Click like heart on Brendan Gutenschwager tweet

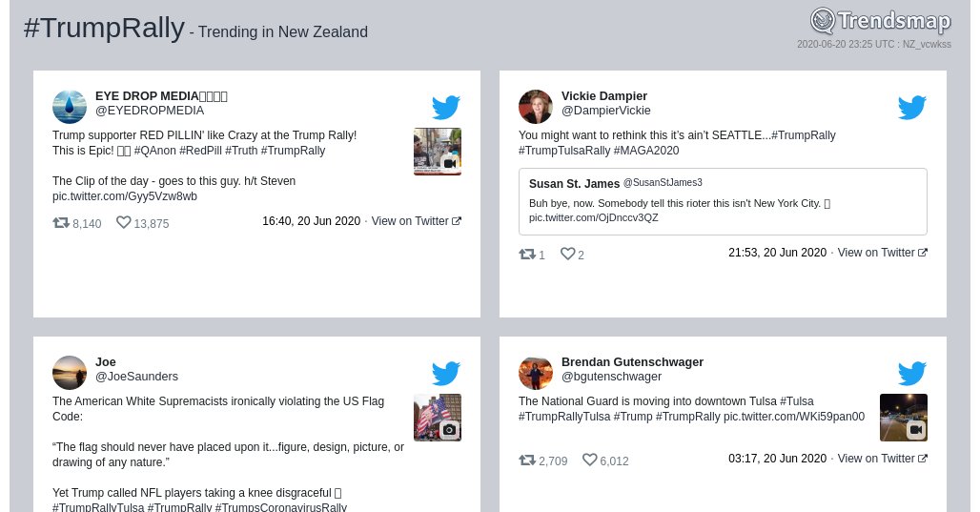click(x=589, y=460)
